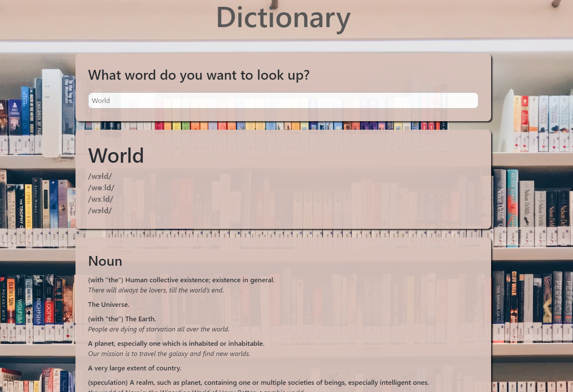
Task: Click the '(speculation) A realm, such as planet' definition
Action: pos(259,382)
